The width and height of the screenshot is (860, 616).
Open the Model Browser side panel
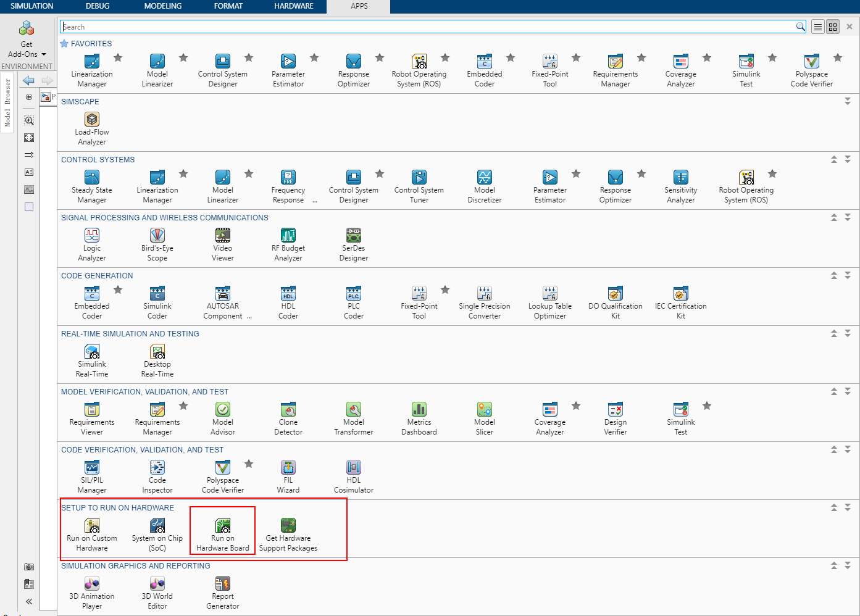pos(7,102)
